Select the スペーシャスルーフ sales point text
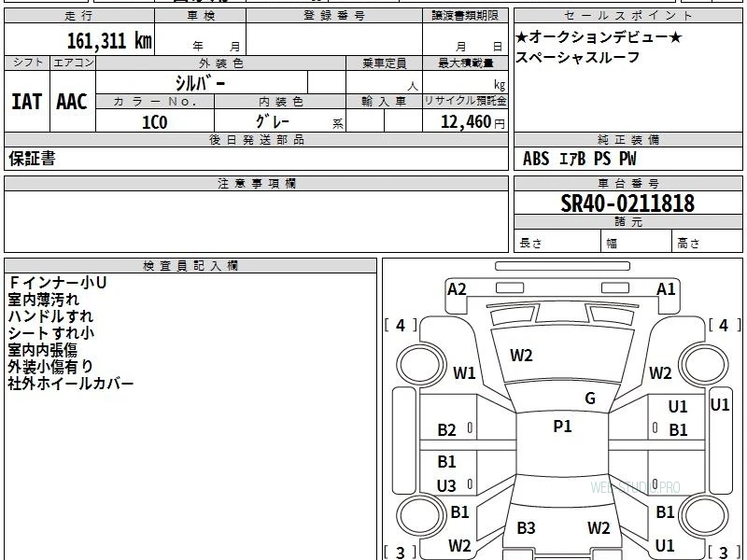This screenshot has width=747, height=560. pos(577,57)
